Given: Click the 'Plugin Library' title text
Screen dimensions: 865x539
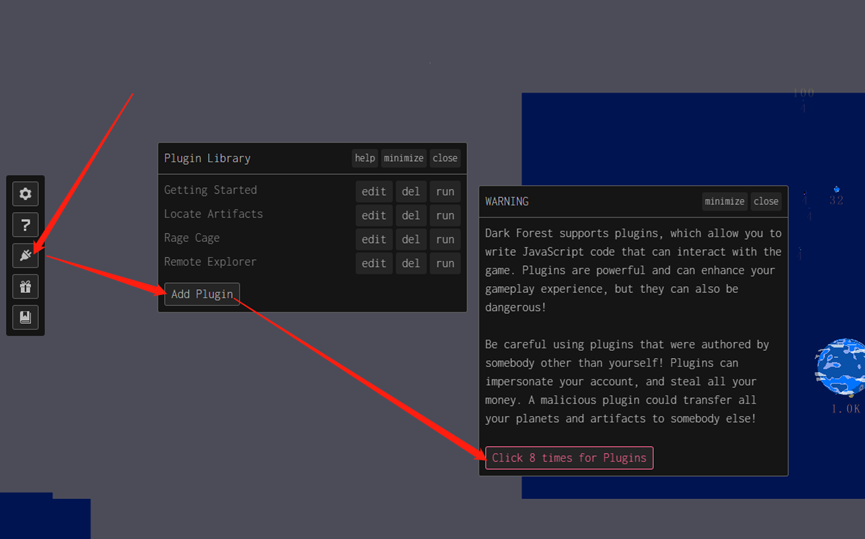Looking at the screenshot, I should click(x=207, y=158).
